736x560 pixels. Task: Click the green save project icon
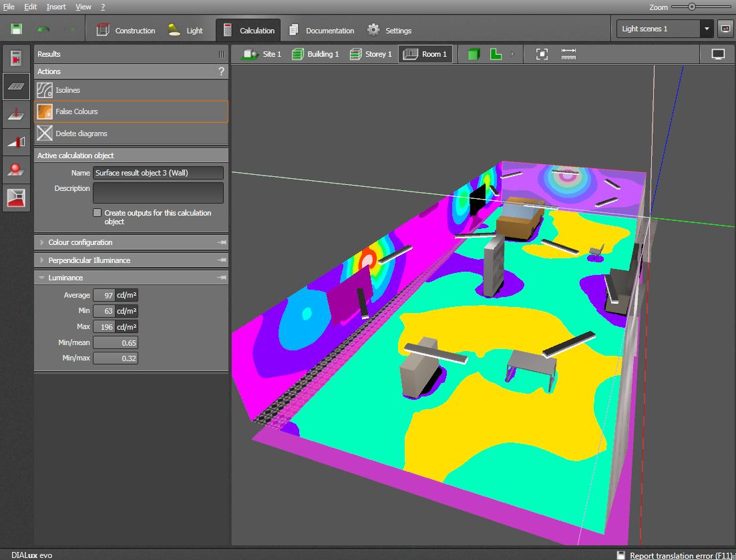(17, 29)
